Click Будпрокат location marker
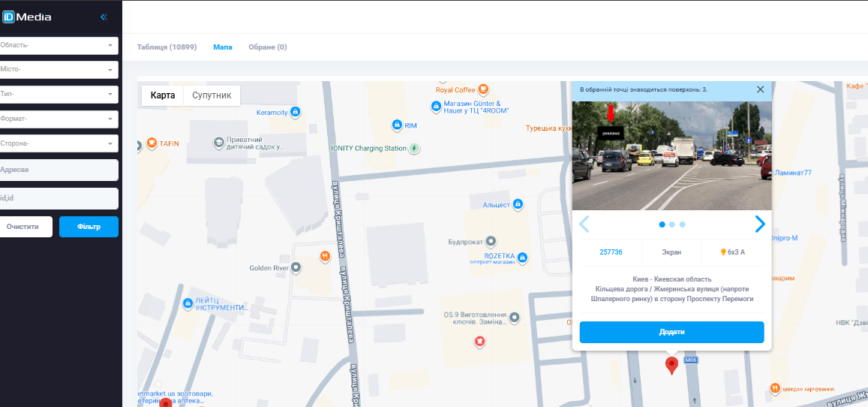The width and height of the screenshot is (868, 407). [491, 242]
